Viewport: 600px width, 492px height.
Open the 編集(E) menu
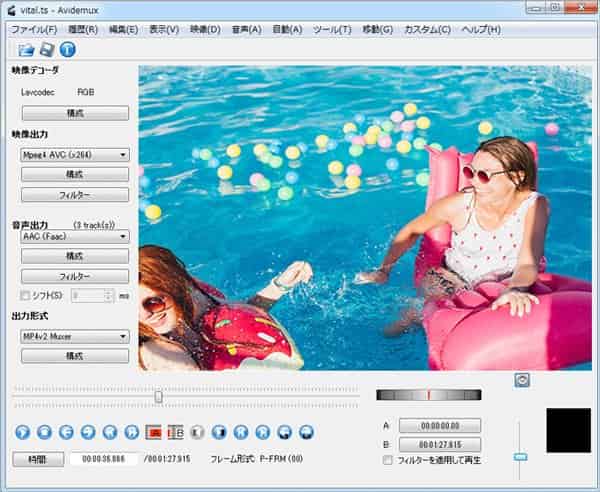pos(123,29)
